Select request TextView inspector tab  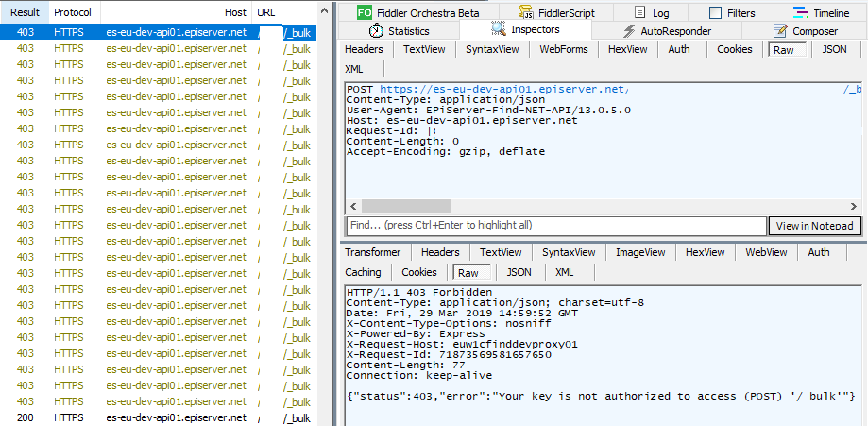pyautogui.click(x=424, y=49)
